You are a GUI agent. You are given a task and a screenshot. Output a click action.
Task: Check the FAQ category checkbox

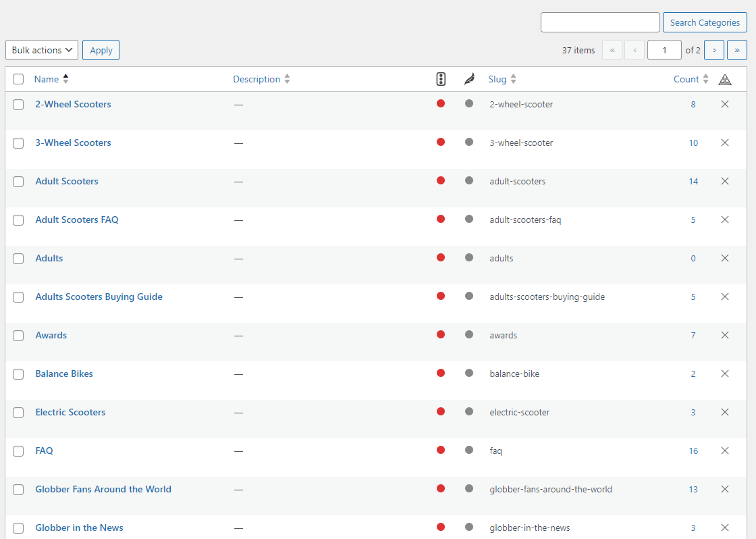tap(18, 451)
